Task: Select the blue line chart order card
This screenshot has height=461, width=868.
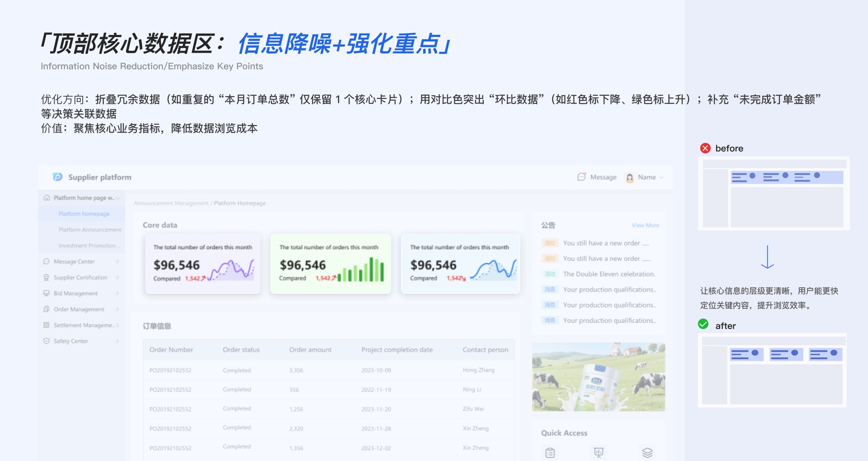Action: [460, 263]
